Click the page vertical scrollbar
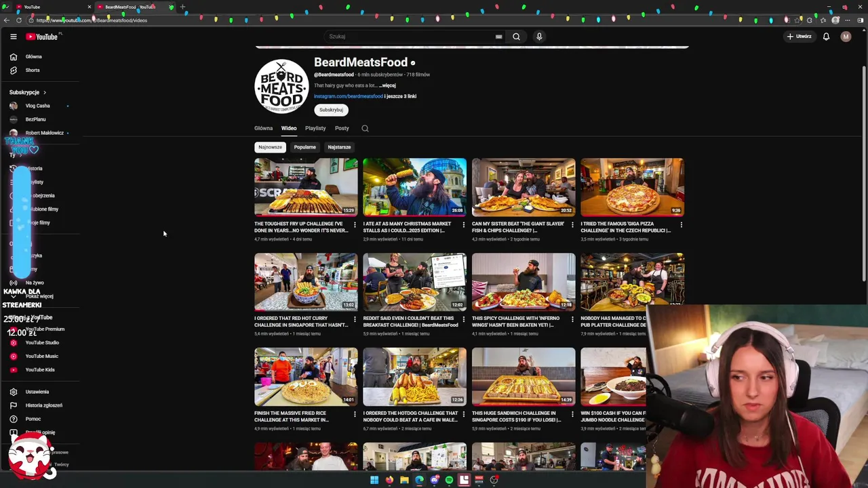Viewport: 868px width, 488px height. pyautogui.click(x=863, y=173)
